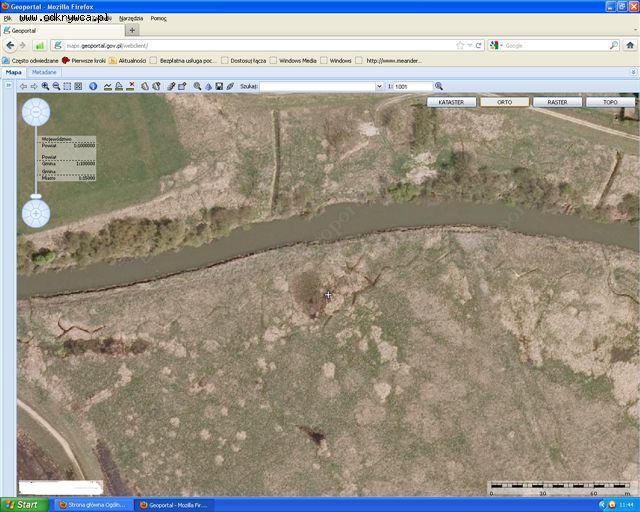Open the http://www.meander bookmark
Image resolution: width=640 pixels, height=512 pixels.
(389, 60)
